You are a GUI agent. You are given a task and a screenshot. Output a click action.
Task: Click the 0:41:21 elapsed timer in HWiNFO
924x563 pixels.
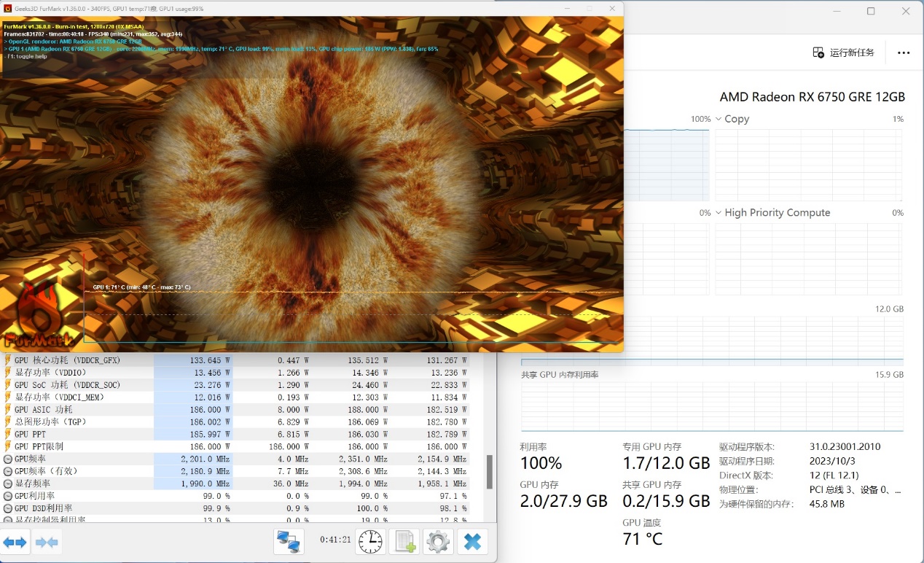(335, 540)
